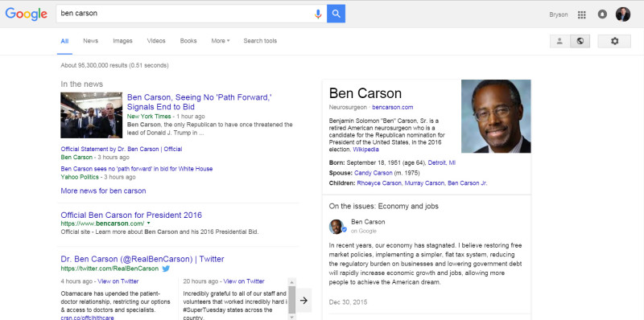This screenshot has width=644, height=320.
Task: Open Candy Carson spouse link
Action: 373,173
